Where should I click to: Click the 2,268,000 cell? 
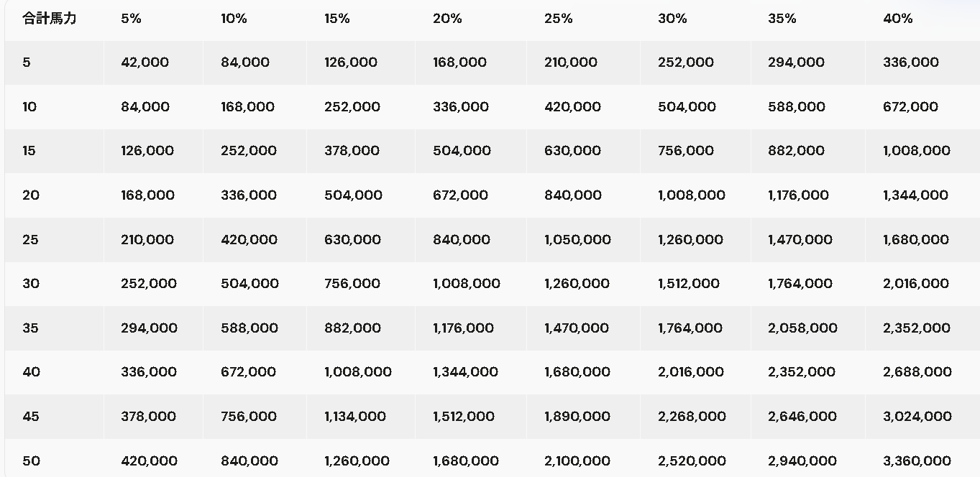tap(691, 417)
